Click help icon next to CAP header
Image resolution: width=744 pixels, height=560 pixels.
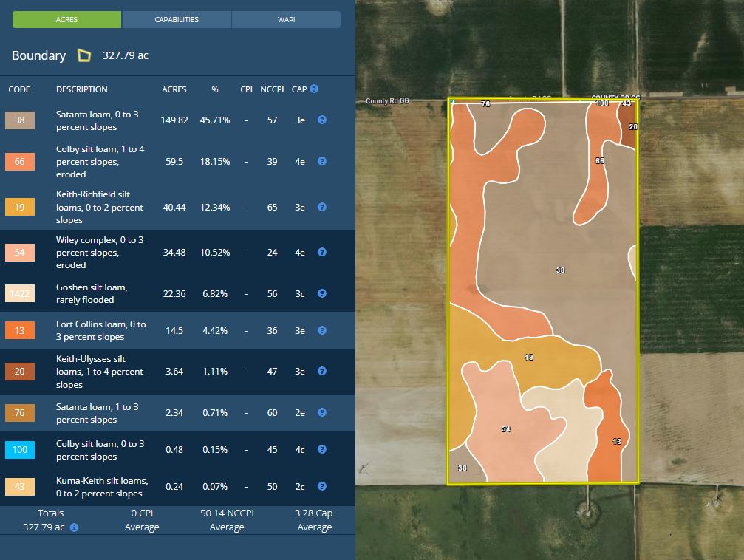(314, 89)
